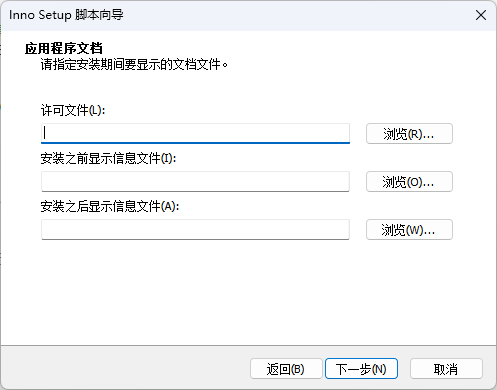
Task: Close the Inno Setup 脚本向导 dialog
Action: click(481, 15)
